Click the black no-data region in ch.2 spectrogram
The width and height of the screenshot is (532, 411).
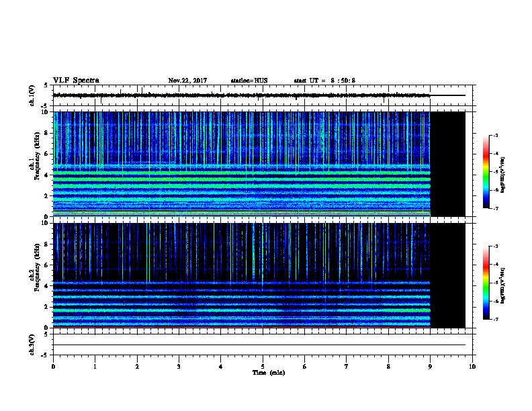[448, 275]
